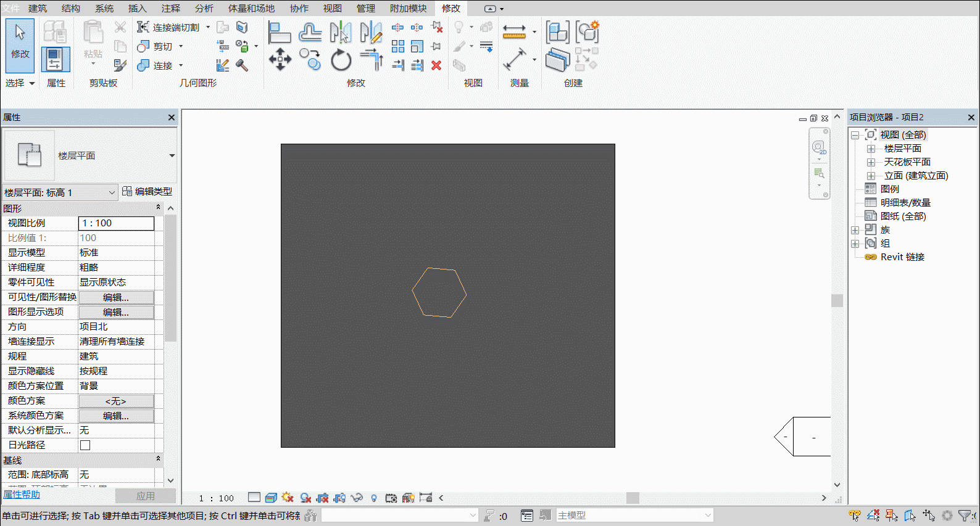Click the Cope tool in Geometry panel
The height and width of the screenshot is (526, 980).
click(x=168, y=27)
